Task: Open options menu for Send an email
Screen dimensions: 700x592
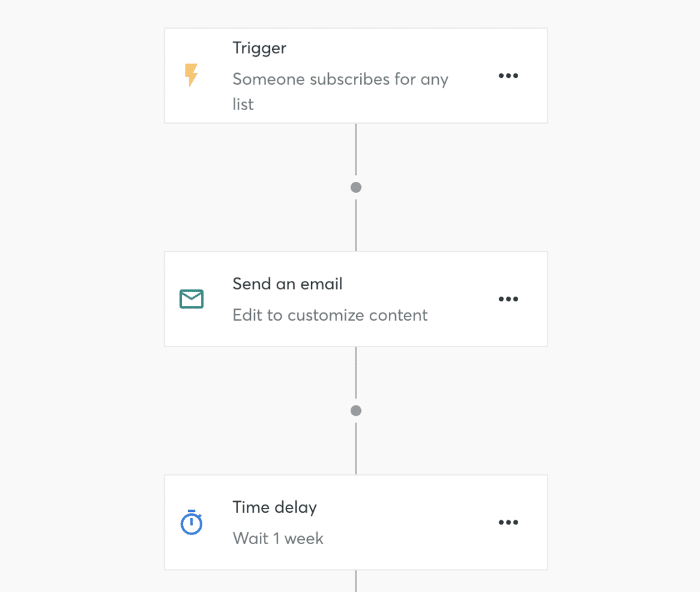Action: tap(509, 299)
